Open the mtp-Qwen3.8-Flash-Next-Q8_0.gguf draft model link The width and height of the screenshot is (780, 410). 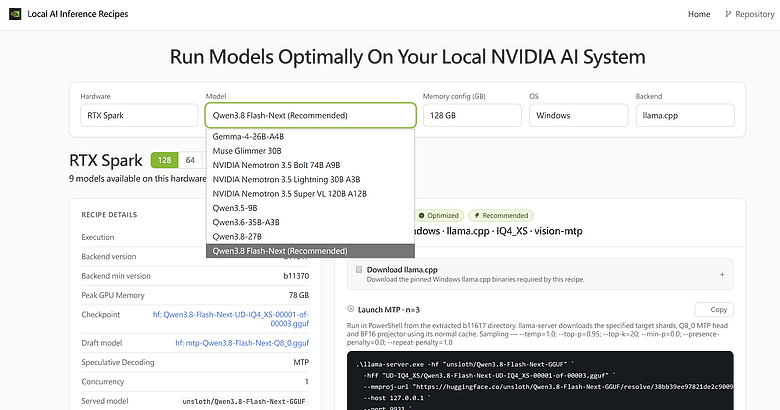coord(242,343)
